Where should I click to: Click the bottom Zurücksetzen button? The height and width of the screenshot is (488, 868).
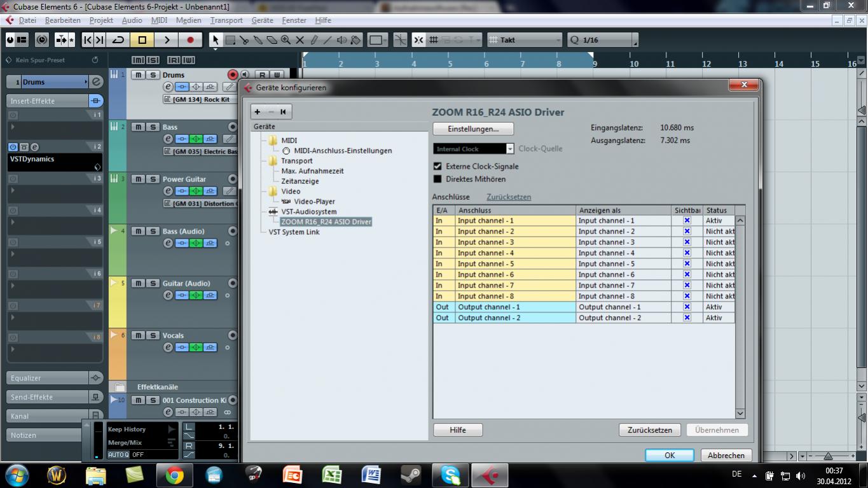650,430
